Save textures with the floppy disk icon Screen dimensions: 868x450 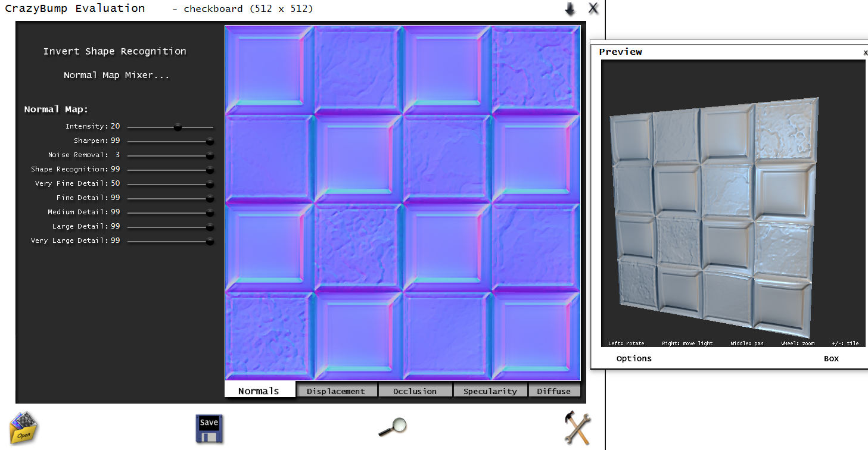pos(209,429)
